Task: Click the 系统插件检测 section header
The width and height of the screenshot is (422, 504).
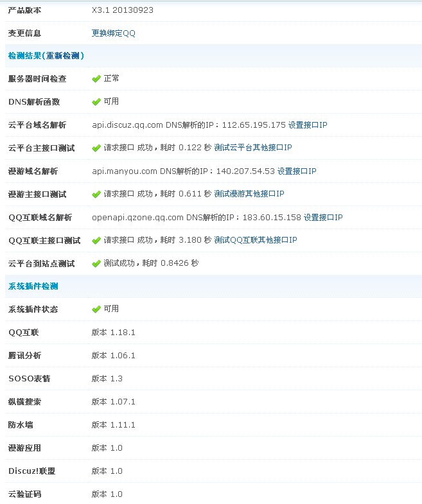Action: 33,286
